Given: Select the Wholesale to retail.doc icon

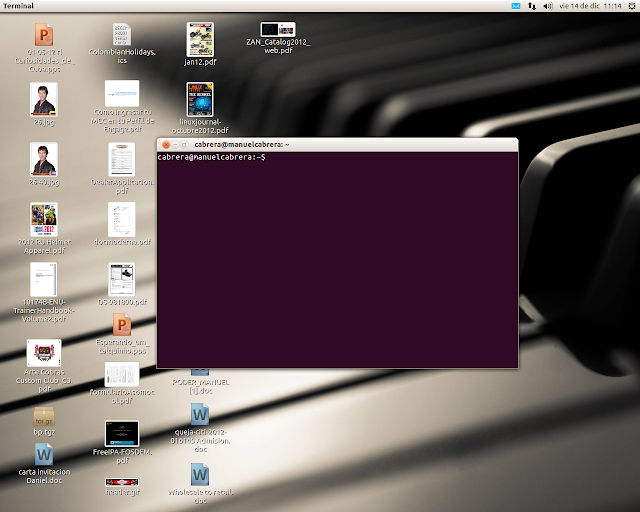Looking at the screenshot, I should 200,474.
